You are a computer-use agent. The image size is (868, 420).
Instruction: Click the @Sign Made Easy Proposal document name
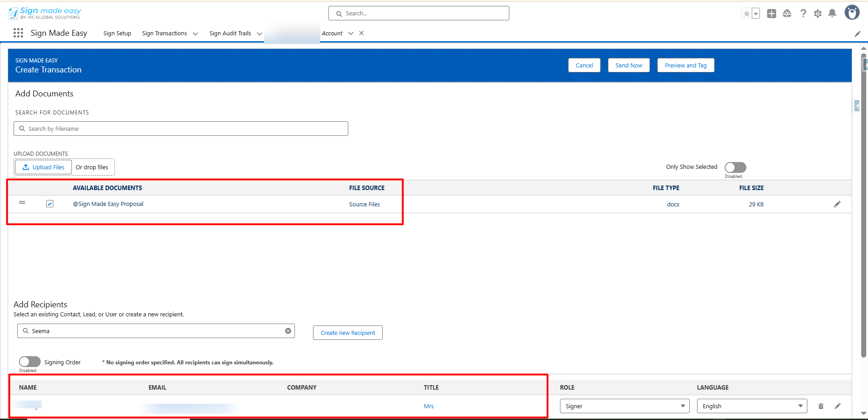(x=108, y=204)
